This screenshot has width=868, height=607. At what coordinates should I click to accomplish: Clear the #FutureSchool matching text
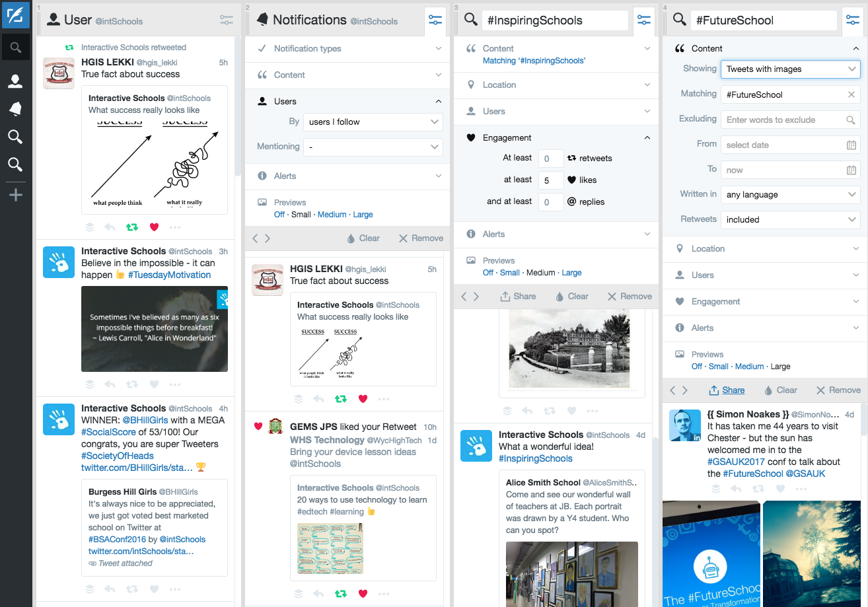(851, 94)
